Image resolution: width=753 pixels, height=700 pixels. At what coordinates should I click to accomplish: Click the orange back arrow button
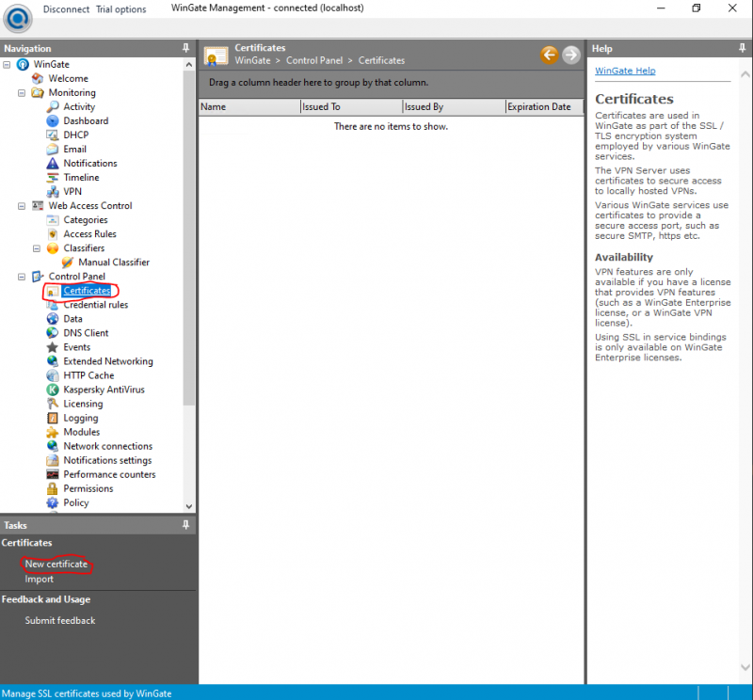click(549, 55)
